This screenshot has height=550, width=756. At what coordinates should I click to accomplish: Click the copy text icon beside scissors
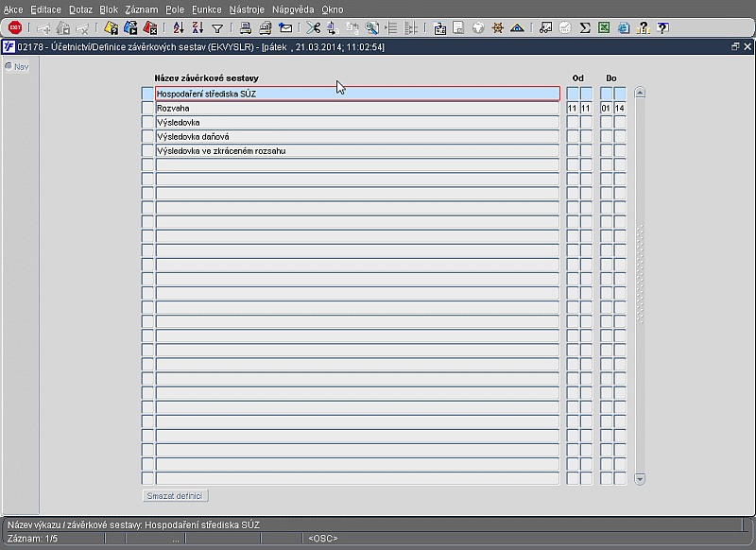click(x=333, y=27)
